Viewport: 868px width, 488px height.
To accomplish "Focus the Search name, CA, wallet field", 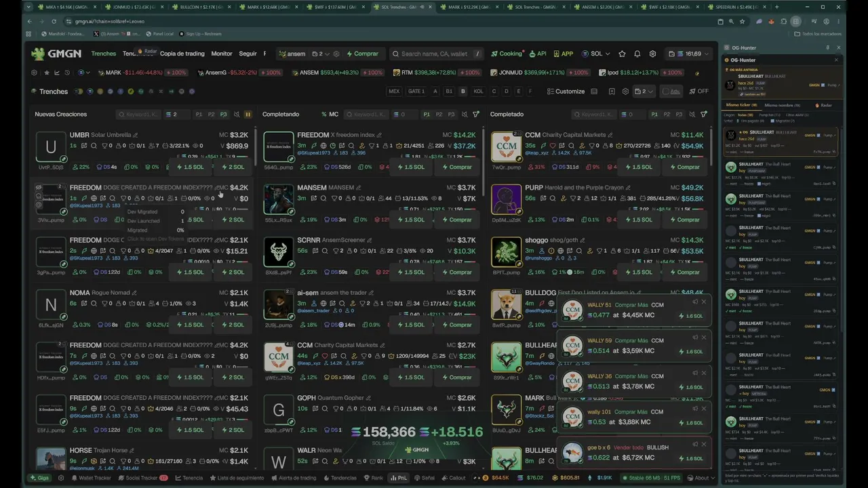I will [438, 54].
